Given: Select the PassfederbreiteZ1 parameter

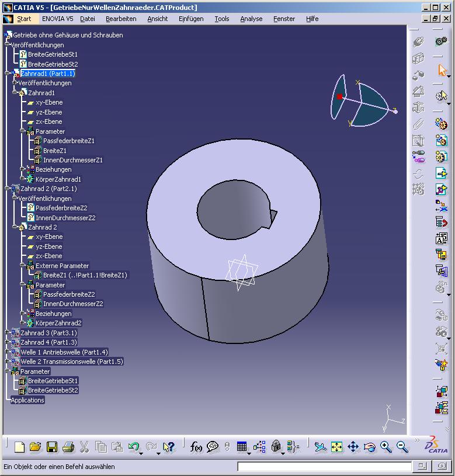Looking at the screenshot, I should pyautogui.click(x=68, y=141).
